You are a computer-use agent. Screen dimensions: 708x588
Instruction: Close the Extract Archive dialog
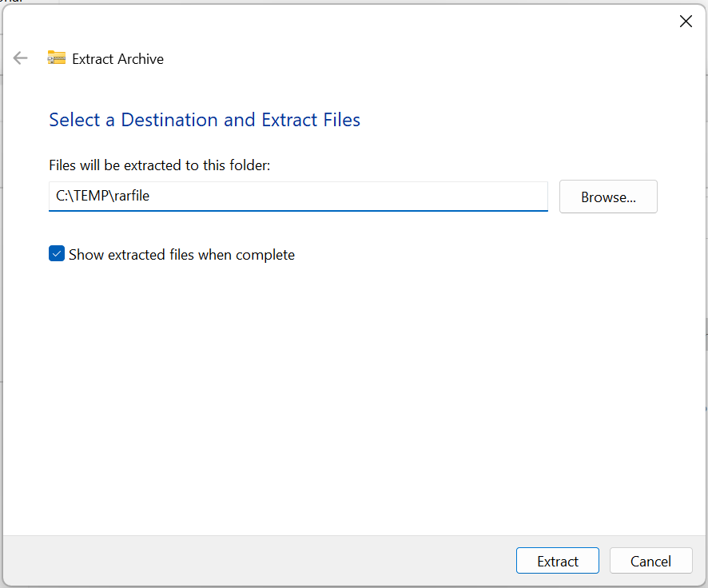coord(685,22)
